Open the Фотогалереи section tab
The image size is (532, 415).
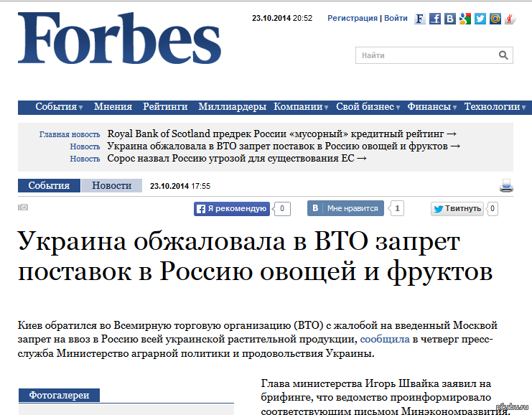(59, 396)
